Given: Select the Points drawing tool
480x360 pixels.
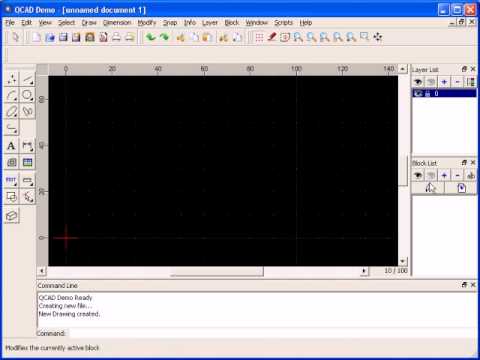Looking at the screenshot, I should tap(12, 79).
